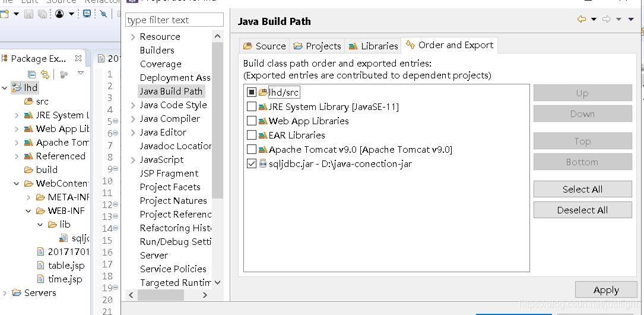Click properties tree horizontal scrollbar right arrow
Screen dimensions: 644x315
click(x=205, y=295)
